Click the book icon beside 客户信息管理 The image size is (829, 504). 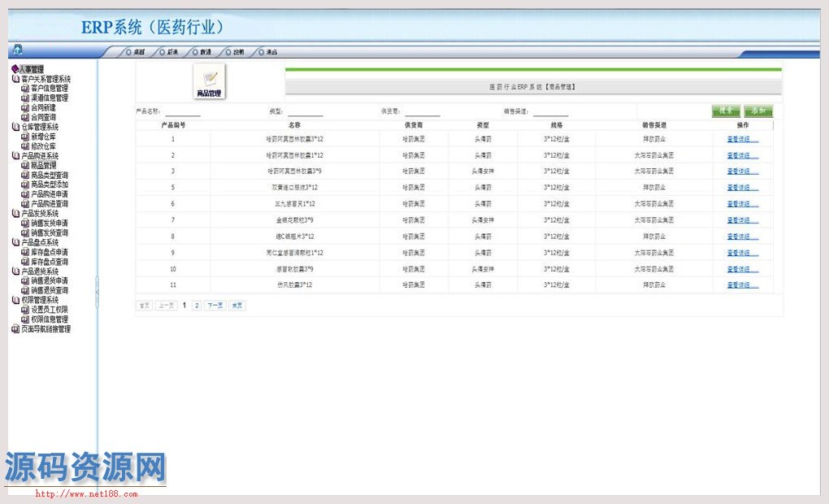(25, 89)
